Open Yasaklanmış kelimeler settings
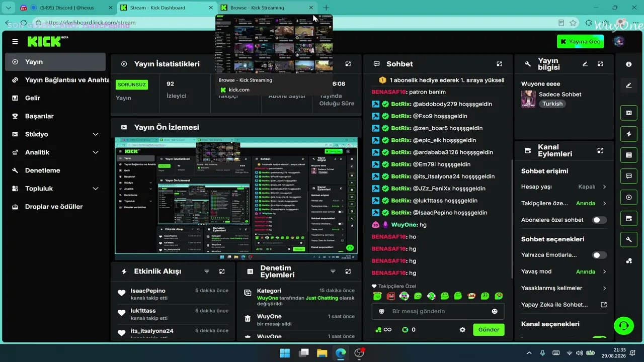The width and height of the screenshot is (644, 362). point(563,289)
